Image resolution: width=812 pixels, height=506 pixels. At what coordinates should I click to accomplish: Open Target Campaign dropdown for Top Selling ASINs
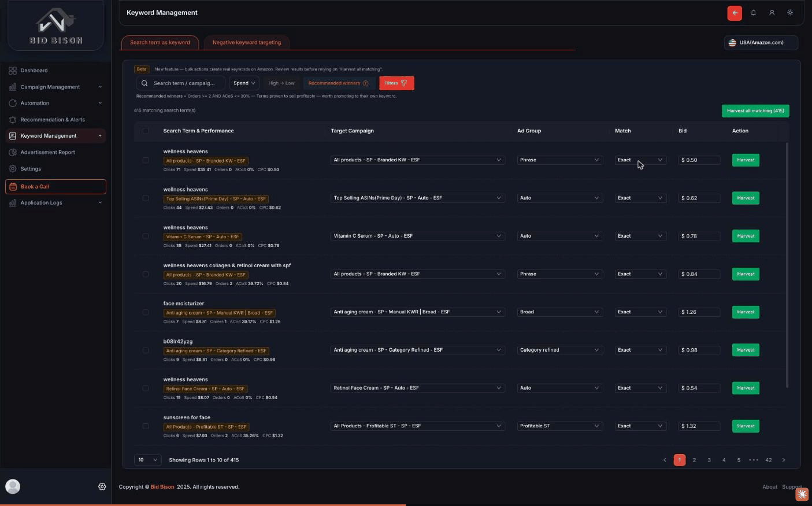pos(417,198)
